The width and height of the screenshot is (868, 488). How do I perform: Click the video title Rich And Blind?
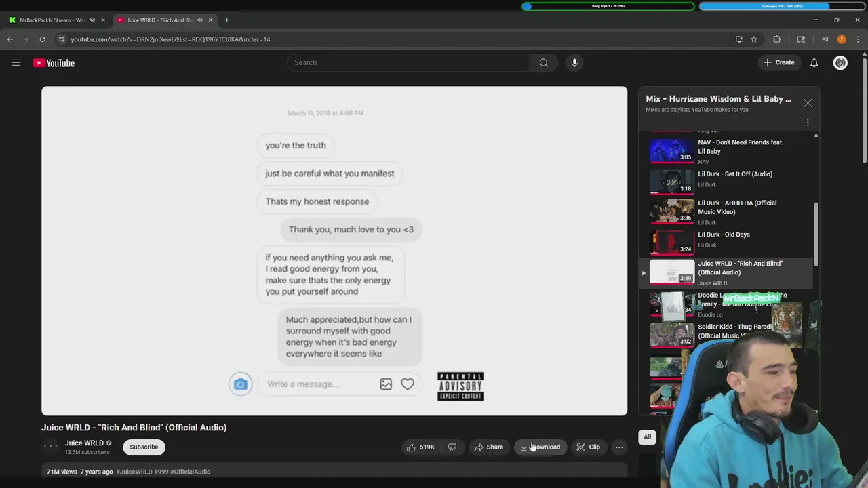[x=134, y=428]
